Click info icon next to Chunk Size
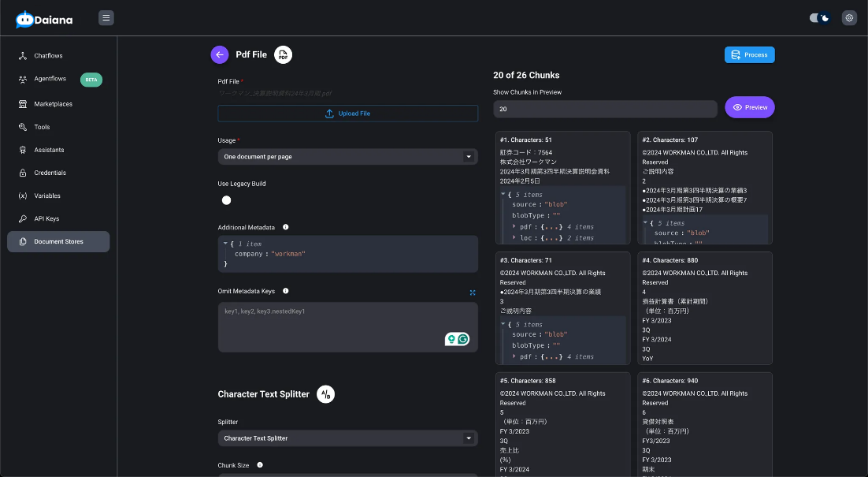Viewport: 868px width, 477px height. click(x=259, y=465)
